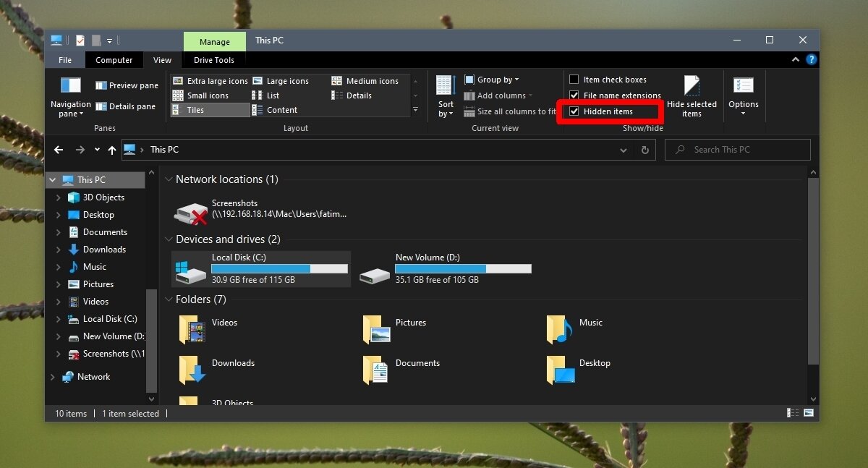Select the Details layout option
This screenshot has width=868, height=468.
point(359,95)
